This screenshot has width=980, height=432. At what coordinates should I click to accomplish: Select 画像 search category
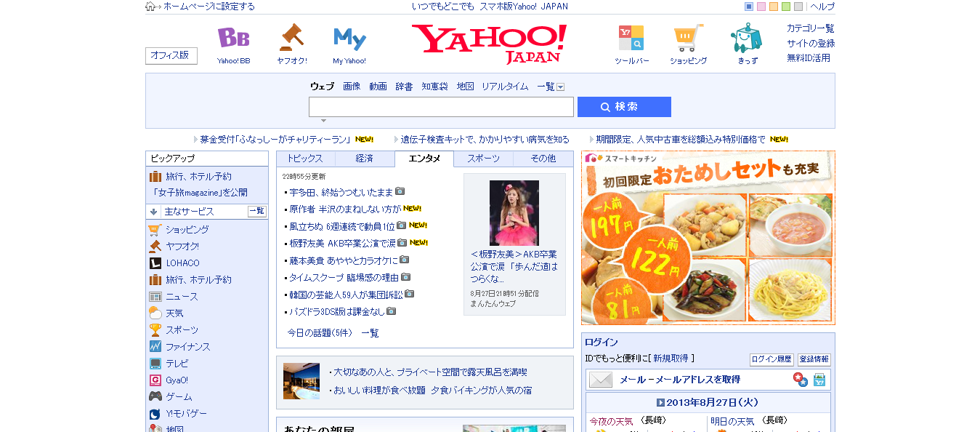(352, 87)
